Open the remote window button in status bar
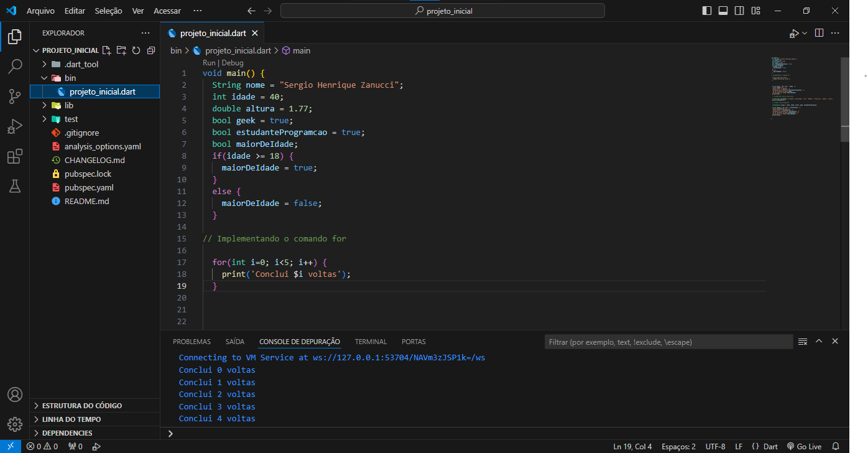Screen dimensions: 868x453 pos(11,446)
